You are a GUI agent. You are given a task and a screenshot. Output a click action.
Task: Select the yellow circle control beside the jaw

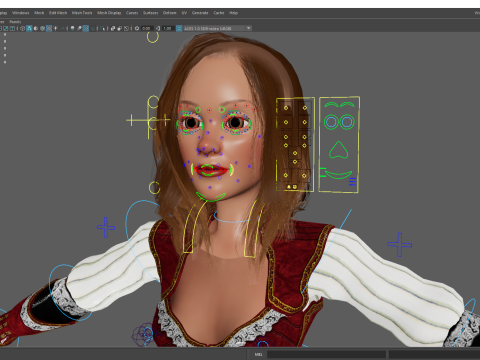pos(154,188)
